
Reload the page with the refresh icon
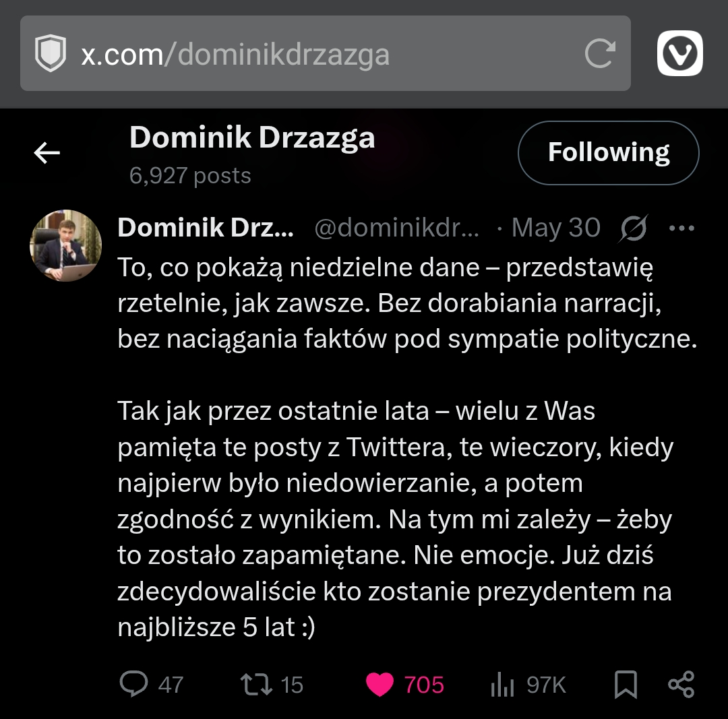coord(599,54)
